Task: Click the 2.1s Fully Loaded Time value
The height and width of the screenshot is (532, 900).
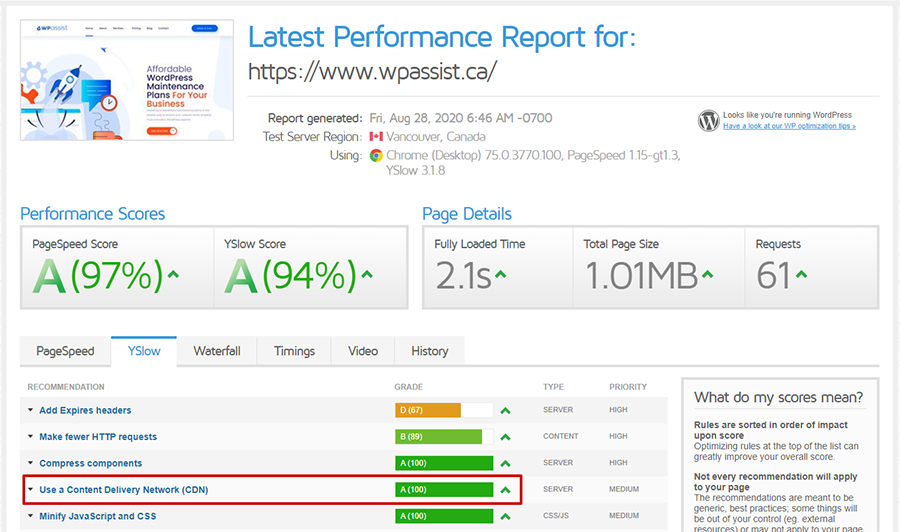Action: click(463, 276)
